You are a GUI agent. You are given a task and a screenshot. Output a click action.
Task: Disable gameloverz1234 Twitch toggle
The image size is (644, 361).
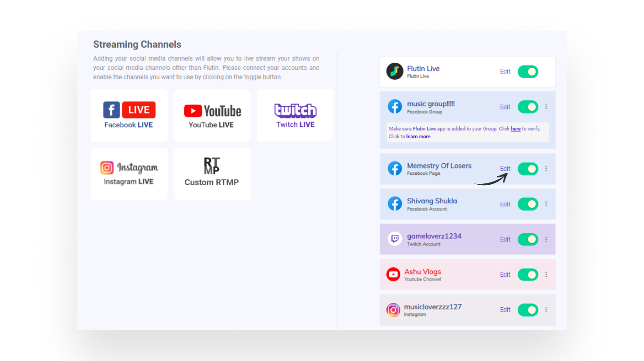tap(528, 239)
